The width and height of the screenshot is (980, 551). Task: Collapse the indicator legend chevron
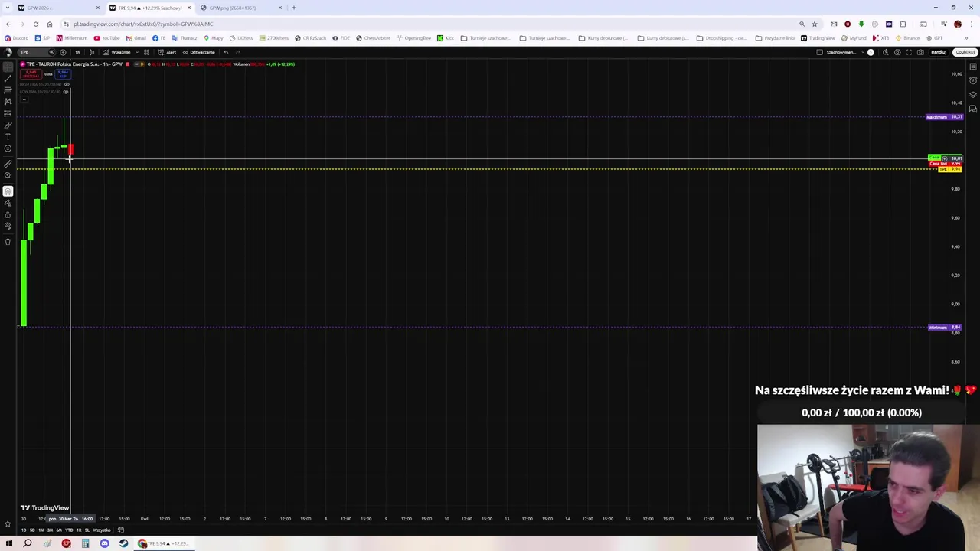point(24,99)
